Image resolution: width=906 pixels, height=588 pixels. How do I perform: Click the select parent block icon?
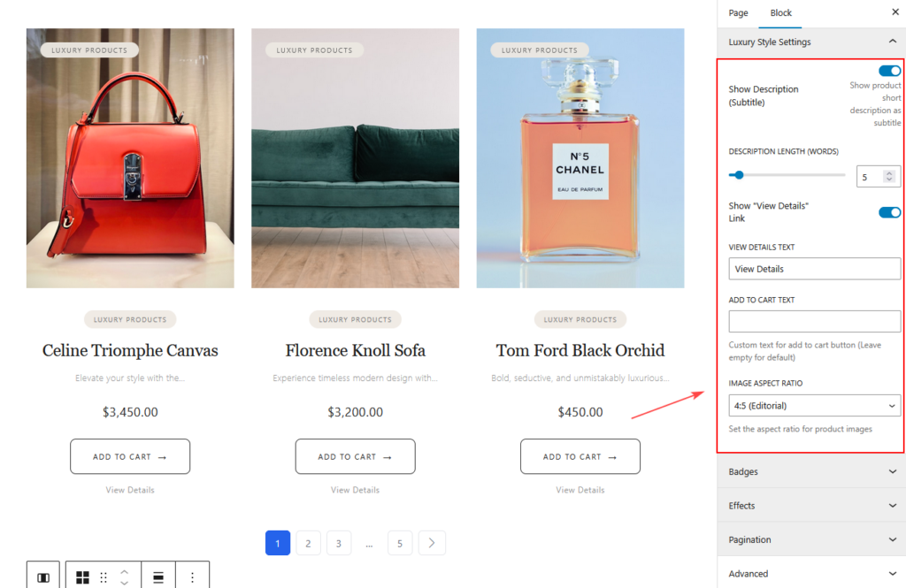[43, 577]
